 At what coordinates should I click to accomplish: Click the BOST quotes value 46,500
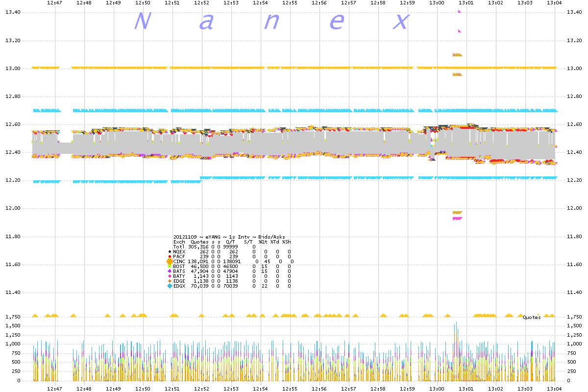coord(199,266)
